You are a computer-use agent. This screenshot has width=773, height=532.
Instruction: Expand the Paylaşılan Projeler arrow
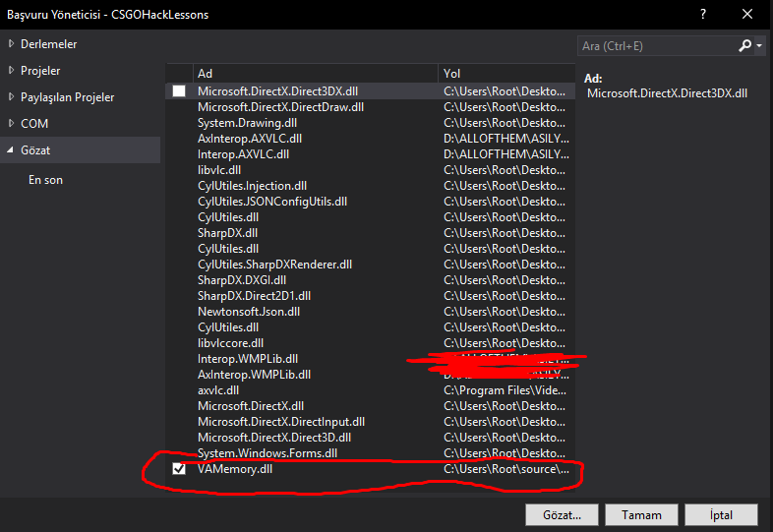[11, 97]
